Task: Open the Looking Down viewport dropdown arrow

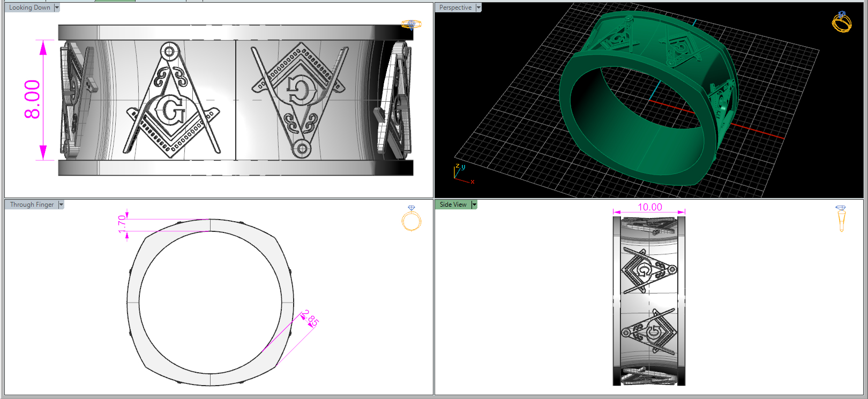Action: click(x=57, y=7)
